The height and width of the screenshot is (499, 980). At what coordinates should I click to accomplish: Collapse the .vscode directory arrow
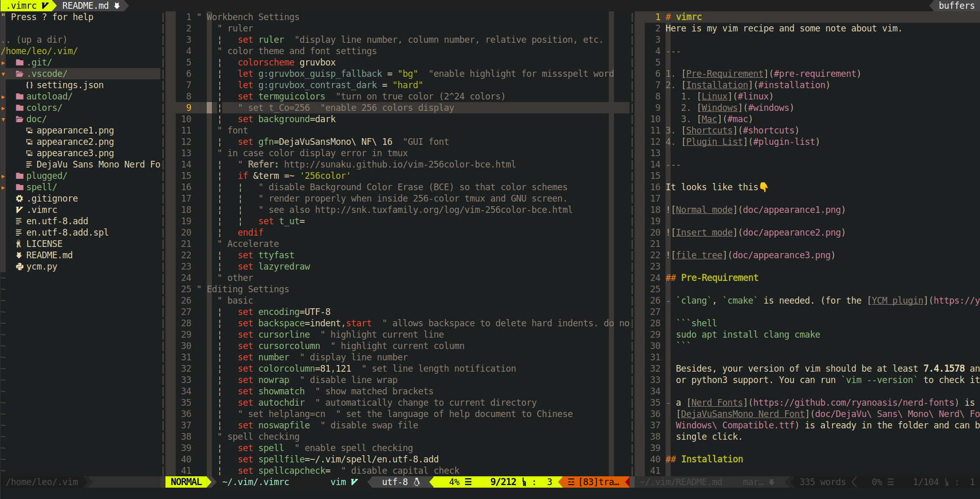tap(4, 74)
